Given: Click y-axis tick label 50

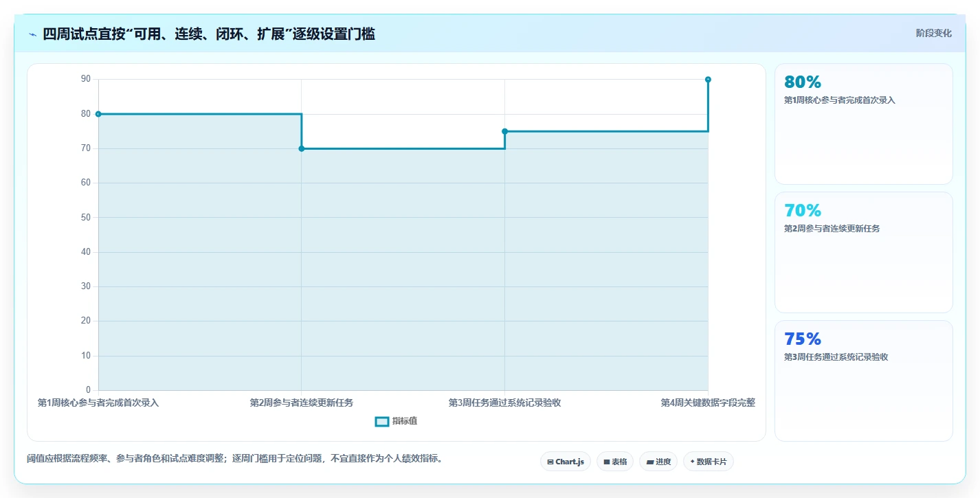Looking at the screenshot, I should 86,218.
